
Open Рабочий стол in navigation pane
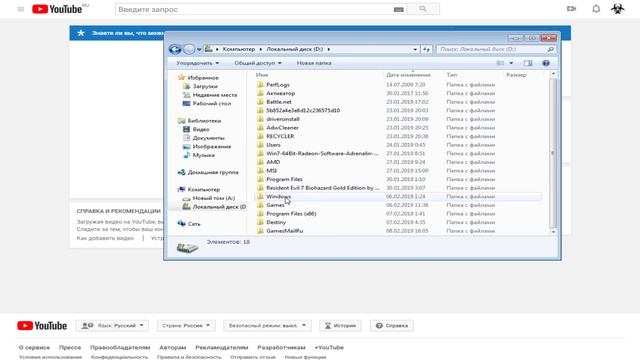coord(211,103)
